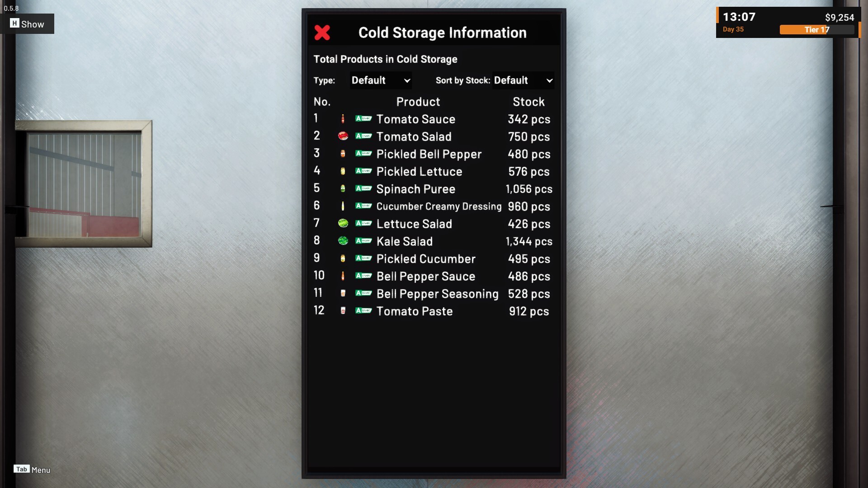Screen dimensions: 868x488
Task: Click the $9,254 money balance
Action: click(x=839, y=18)
